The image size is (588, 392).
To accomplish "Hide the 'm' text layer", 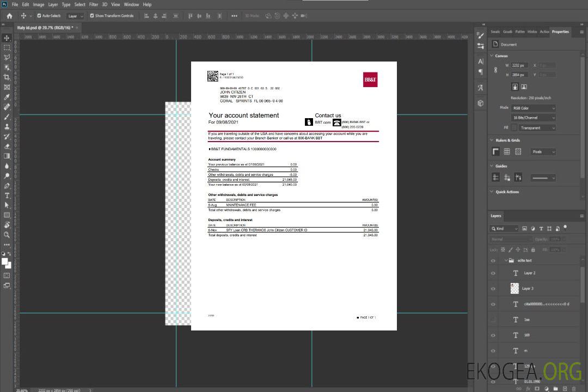I will tap(493, 351).
